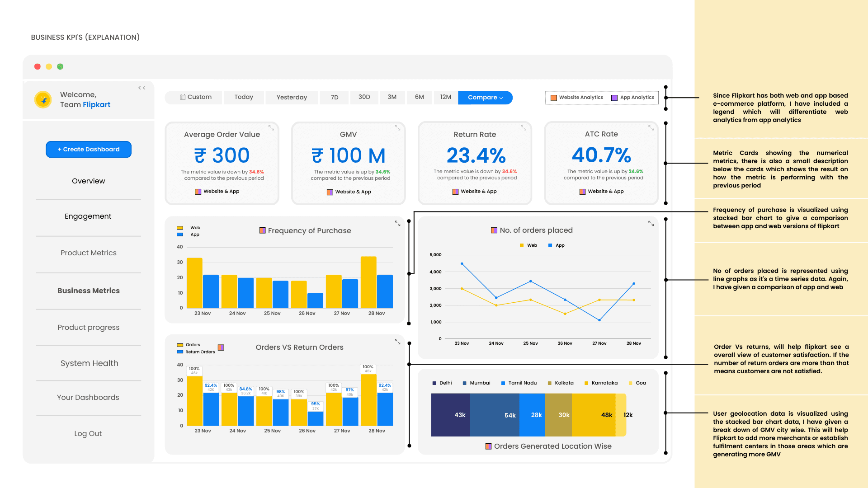Click the calendar icon in Custom
The height and width of the screenshot is (488, 868).
coord(183,97)
